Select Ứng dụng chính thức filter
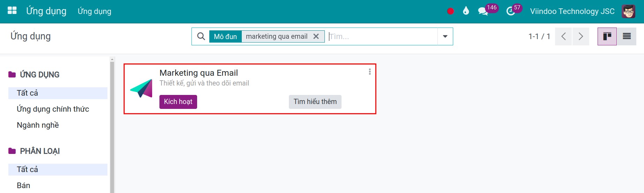The height and width of the screenshot is (193, 644). (x=58, y=109)
